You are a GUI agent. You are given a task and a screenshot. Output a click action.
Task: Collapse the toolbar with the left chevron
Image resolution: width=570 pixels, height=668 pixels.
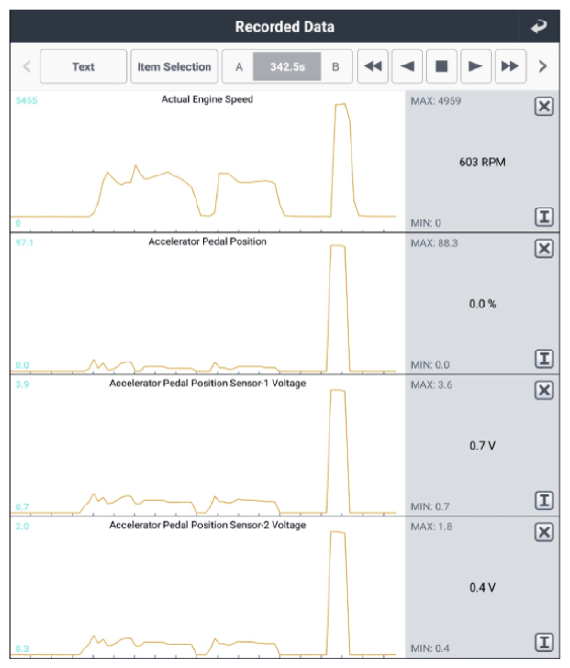click(27, 66)
